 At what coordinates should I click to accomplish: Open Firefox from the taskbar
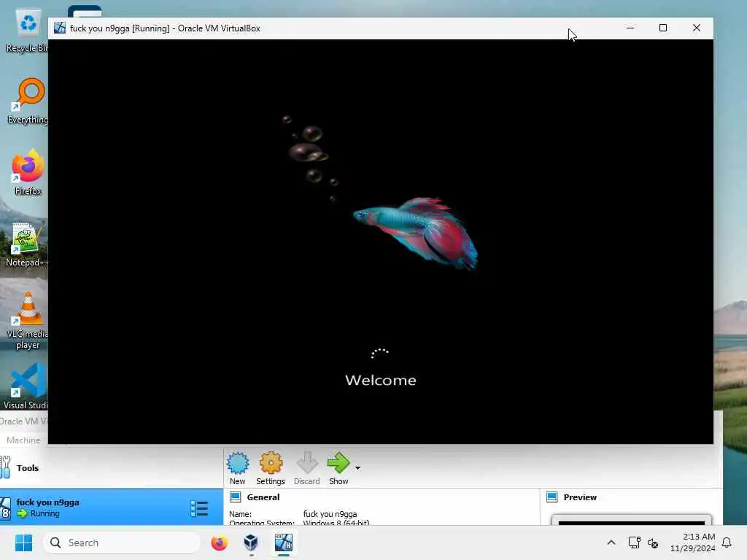coord(219,542)
